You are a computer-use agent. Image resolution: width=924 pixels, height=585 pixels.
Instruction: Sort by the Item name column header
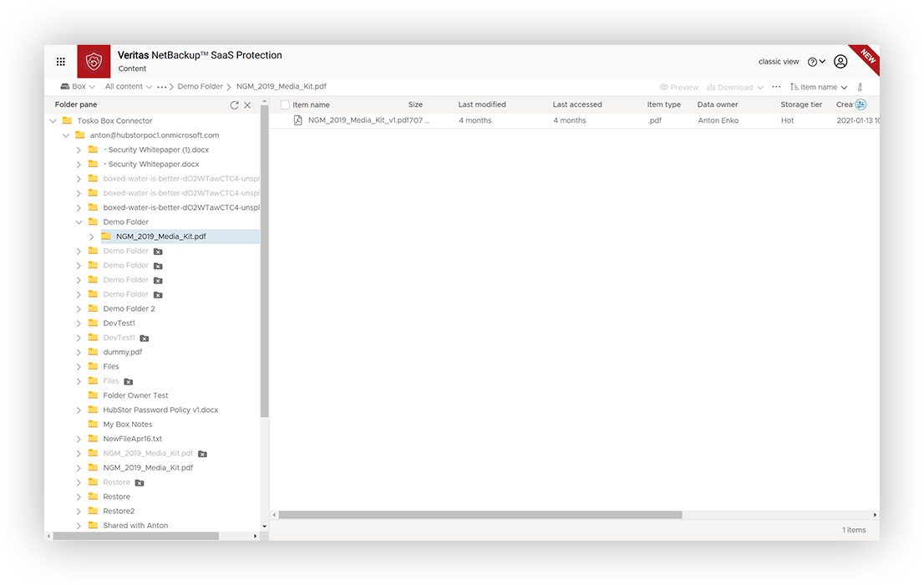tap(311, 105)
